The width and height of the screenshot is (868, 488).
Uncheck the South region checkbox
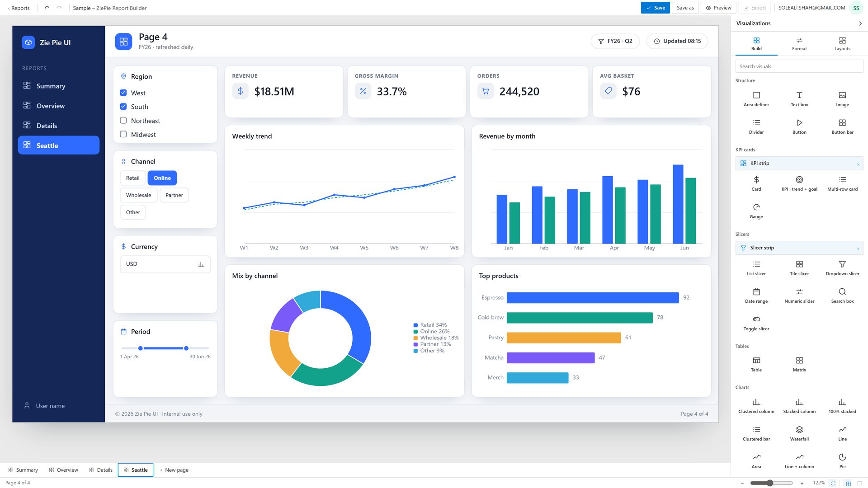(123, 107)
